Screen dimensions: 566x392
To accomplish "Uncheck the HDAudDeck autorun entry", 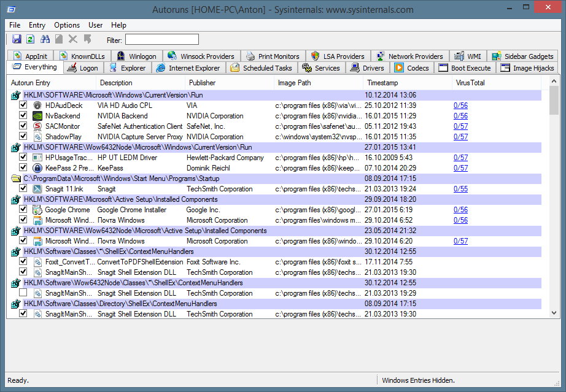I will 23,106.
